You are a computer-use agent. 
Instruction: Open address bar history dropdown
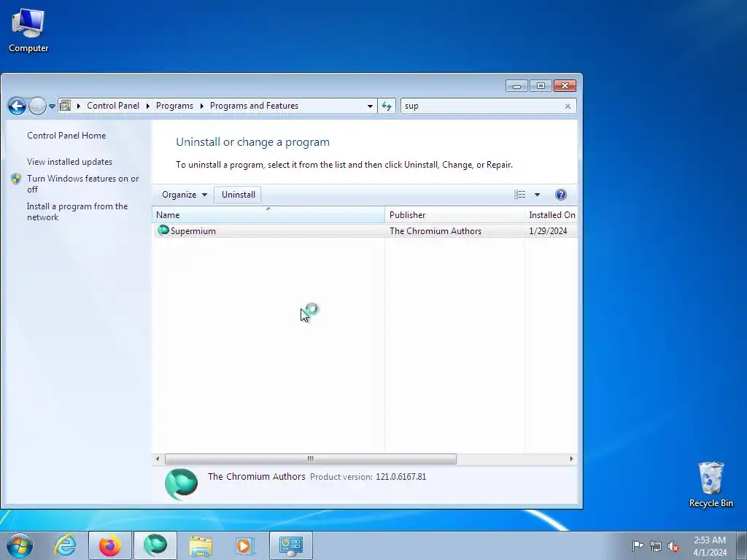click(x=370, y=106)
